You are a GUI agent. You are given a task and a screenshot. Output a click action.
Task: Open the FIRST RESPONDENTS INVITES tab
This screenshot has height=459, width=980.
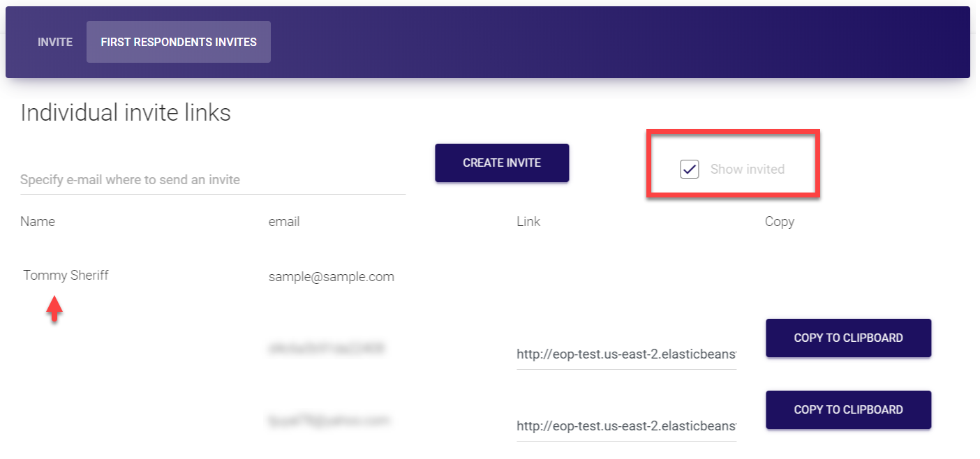[179, 42]
